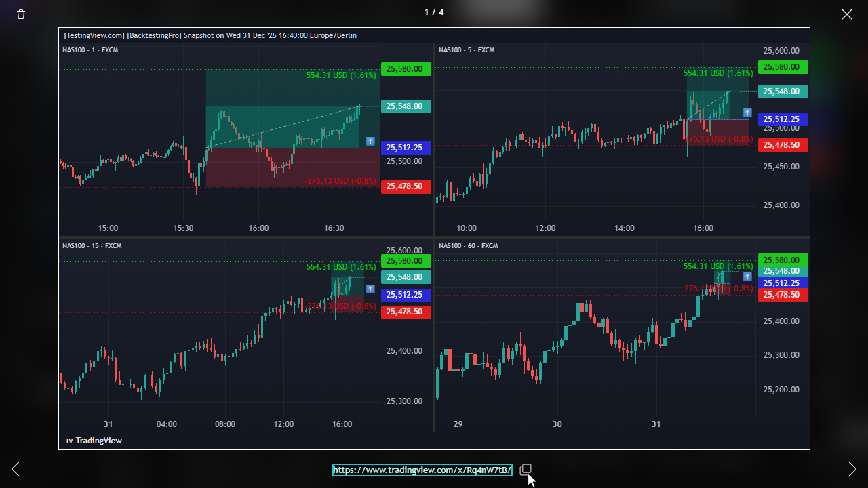Screen dimensions: 868x488
Task: Click the green 25,580.00 tag in 1-minute chart
Action: pos(406,69)
